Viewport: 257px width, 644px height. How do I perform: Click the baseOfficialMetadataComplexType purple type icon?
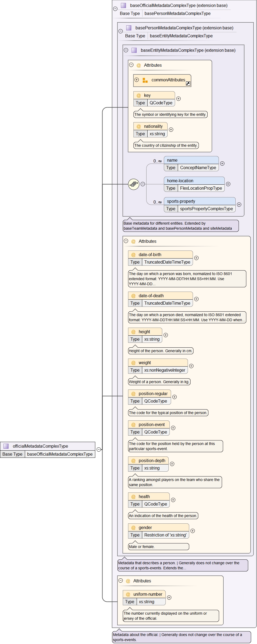click(123, 5)
